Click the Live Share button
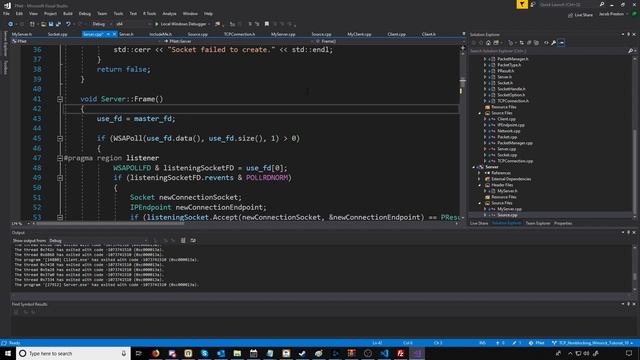Screen dimensions: 640x360 pyautogui.click(x=580, y=15)
